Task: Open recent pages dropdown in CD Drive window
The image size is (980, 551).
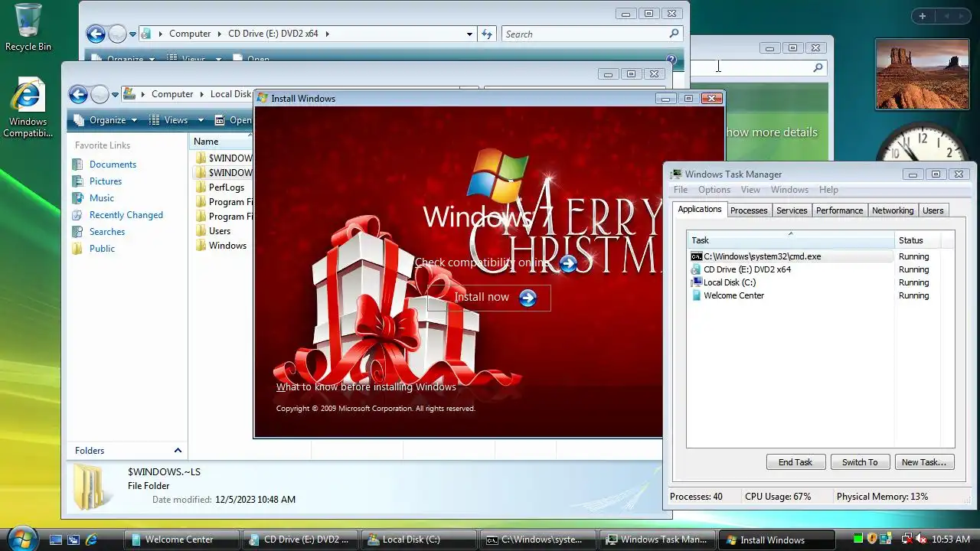Action: (x=132, y=34)
